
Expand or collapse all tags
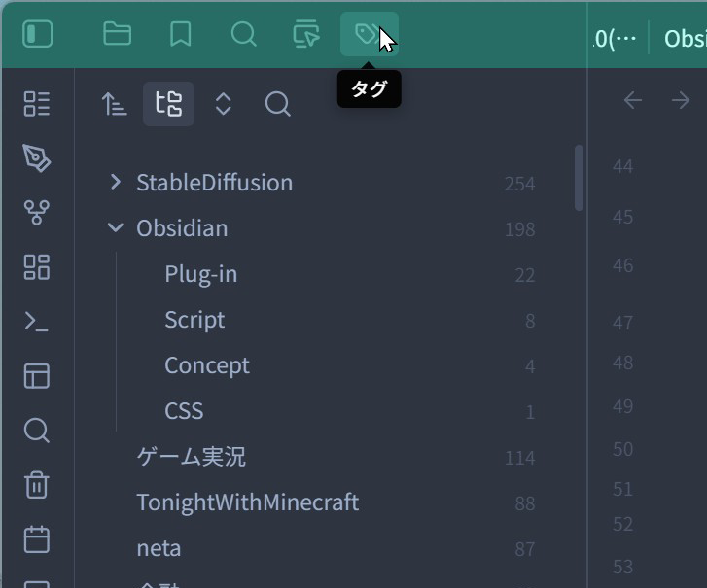[x=223, y=104]
